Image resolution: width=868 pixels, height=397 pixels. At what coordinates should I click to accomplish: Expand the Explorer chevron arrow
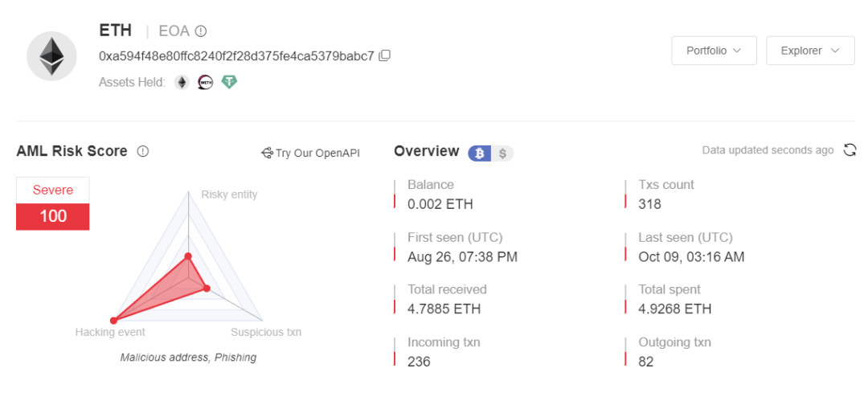coord(835,51)
